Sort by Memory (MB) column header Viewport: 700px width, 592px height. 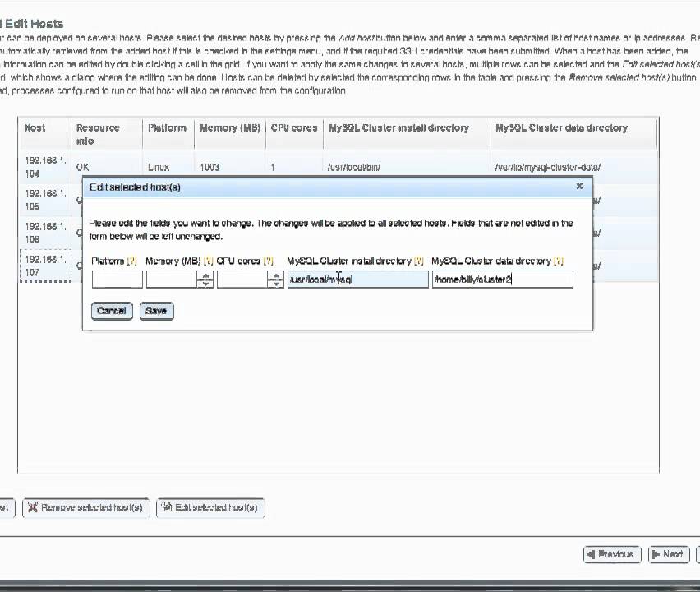(230, 133)
